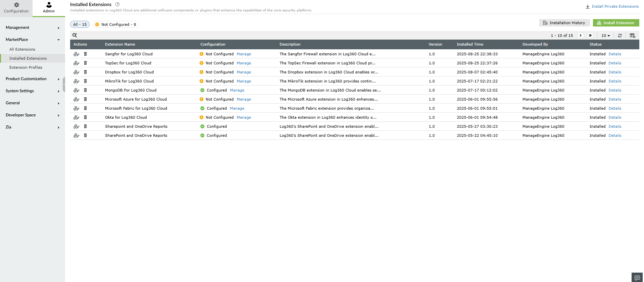This screenshot has width=644, height=282.
Task: Open Manage link for MongoDB extension
Action: [237, 90]
